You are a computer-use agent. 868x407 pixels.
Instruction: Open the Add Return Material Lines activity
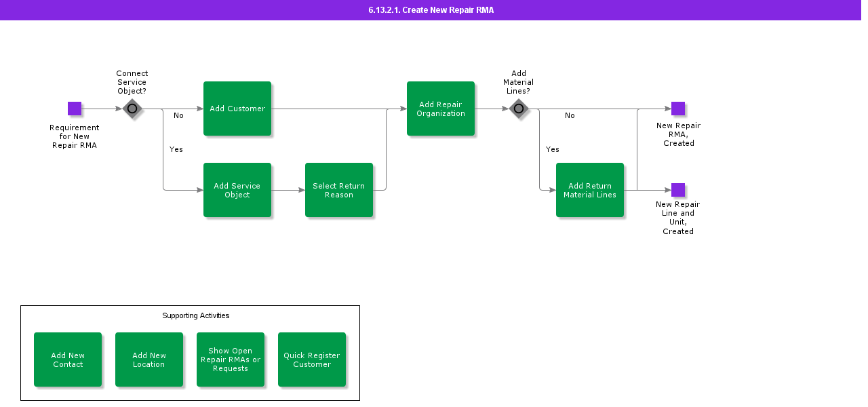(x=590, y=190)
